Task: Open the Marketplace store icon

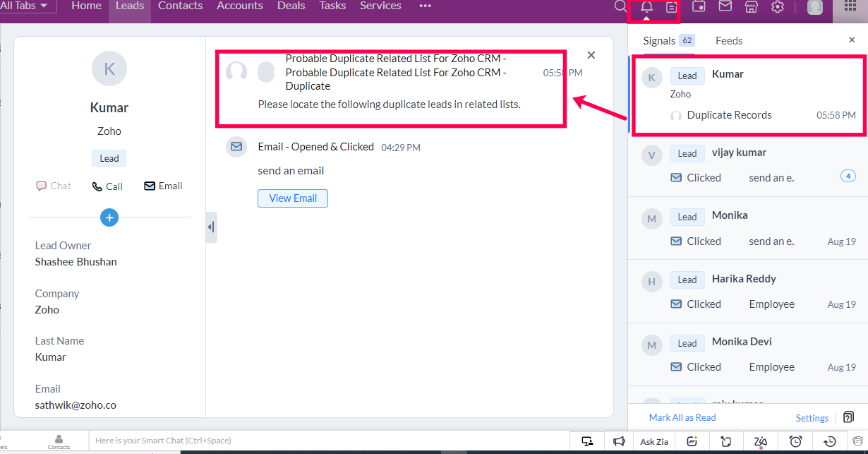Action: tap(752, 6)
